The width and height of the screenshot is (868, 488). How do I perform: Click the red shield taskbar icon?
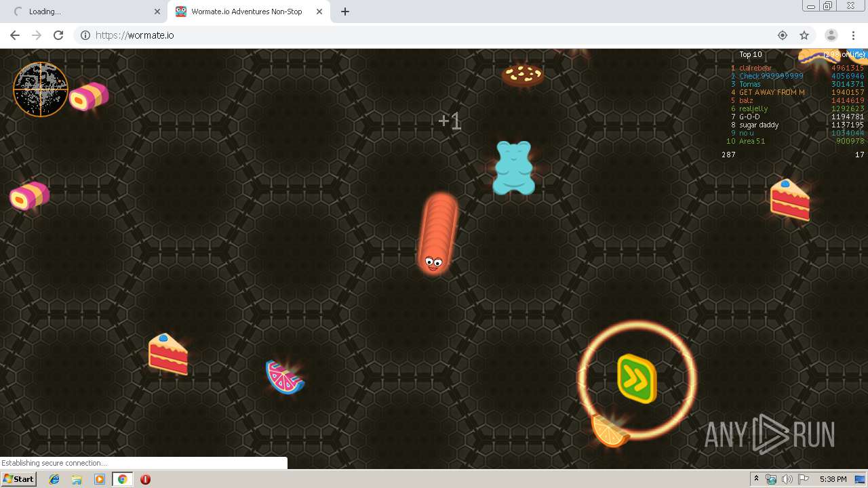coord(145,479)
